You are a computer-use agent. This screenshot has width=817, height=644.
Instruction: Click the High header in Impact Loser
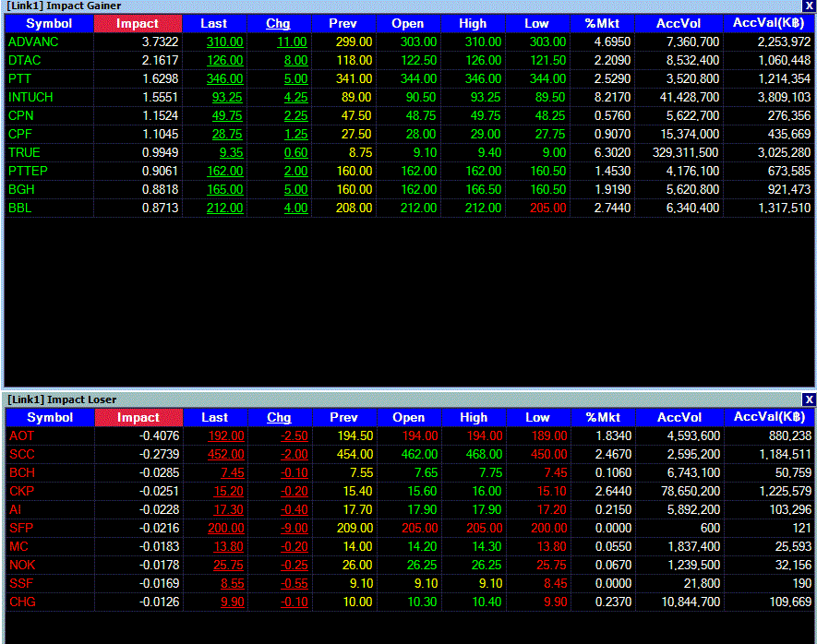tap(474, 417)
